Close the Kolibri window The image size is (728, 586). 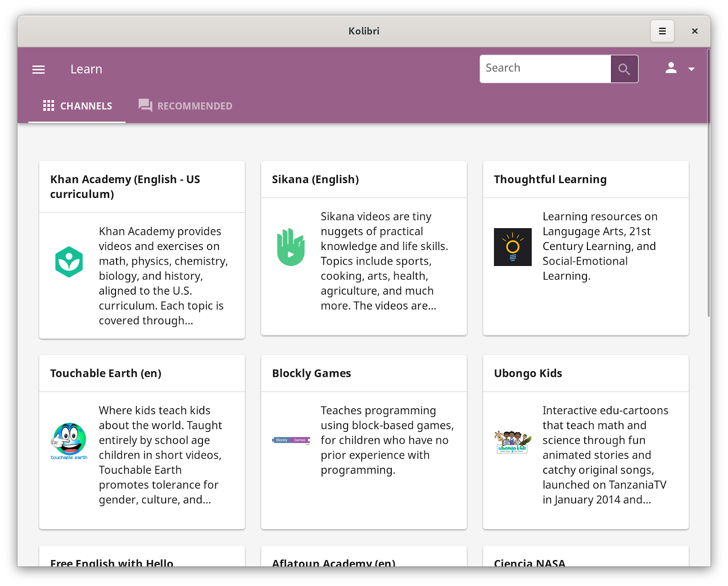[x=695, y=31]
